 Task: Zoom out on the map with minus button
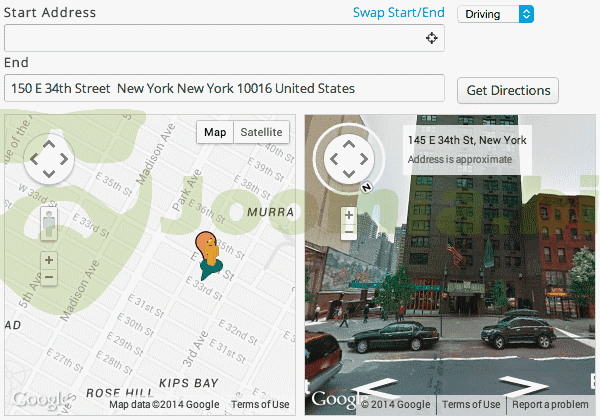[49, 277]
